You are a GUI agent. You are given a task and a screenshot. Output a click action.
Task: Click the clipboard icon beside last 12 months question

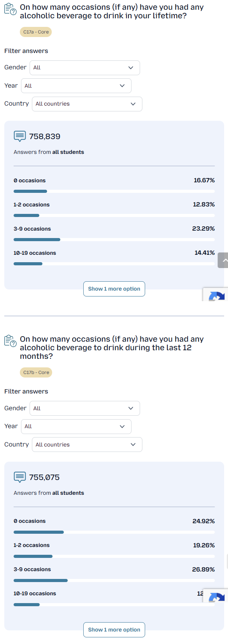[11, 341]
